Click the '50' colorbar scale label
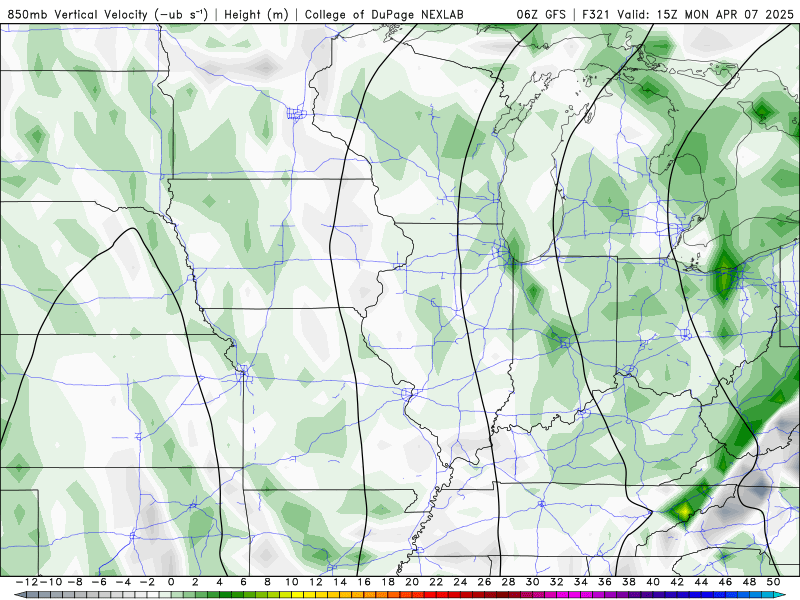This screenshot has width=800, height=600. pos(773,582)
